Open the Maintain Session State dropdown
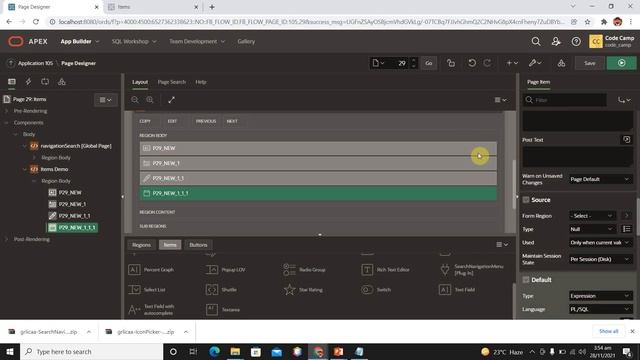This screenshot has height=360, width=640. (x=600, y=259)
